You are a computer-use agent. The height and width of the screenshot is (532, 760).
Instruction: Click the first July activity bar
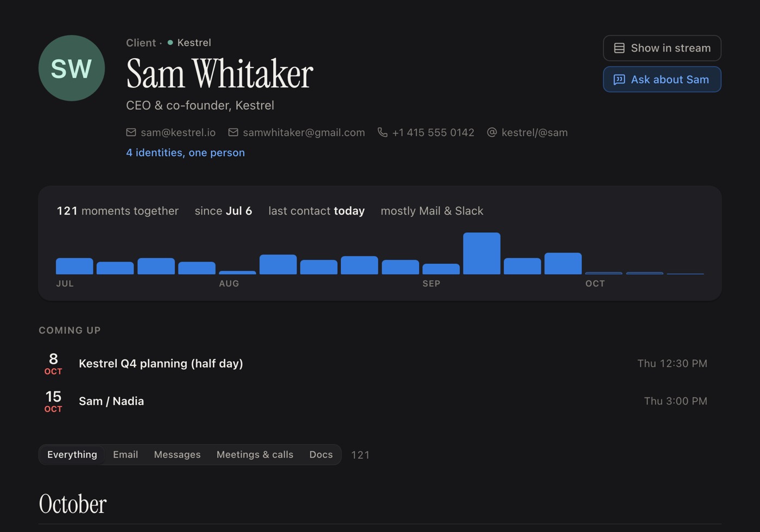(74, 266)
